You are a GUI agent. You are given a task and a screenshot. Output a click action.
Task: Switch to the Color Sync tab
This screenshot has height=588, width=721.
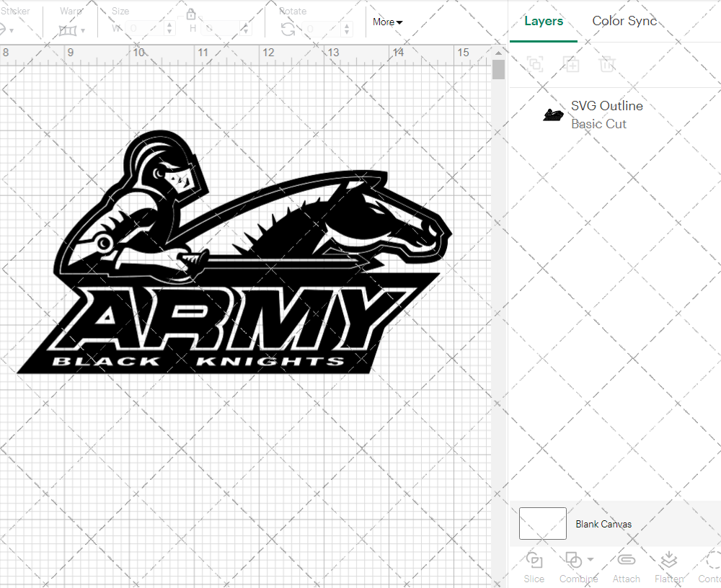[624, 21]
